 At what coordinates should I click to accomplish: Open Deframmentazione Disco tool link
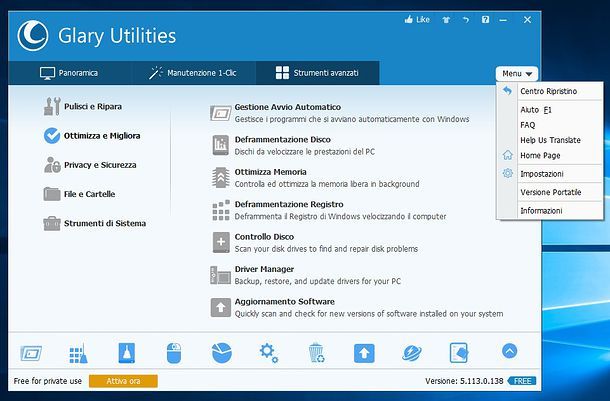point(282,139)
